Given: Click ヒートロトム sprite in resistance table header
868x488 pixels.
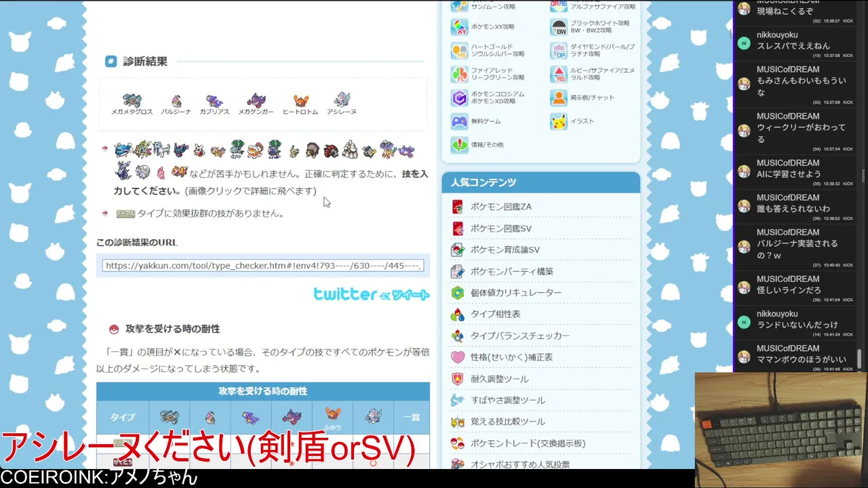Looking at the screenshot, I should (332, 415).
